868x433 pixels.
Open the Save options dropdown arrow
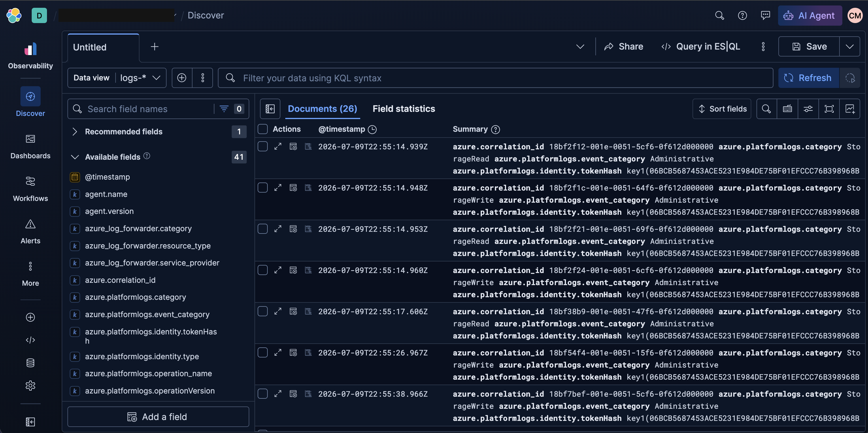pyautogui.click(x=850, y=47)
